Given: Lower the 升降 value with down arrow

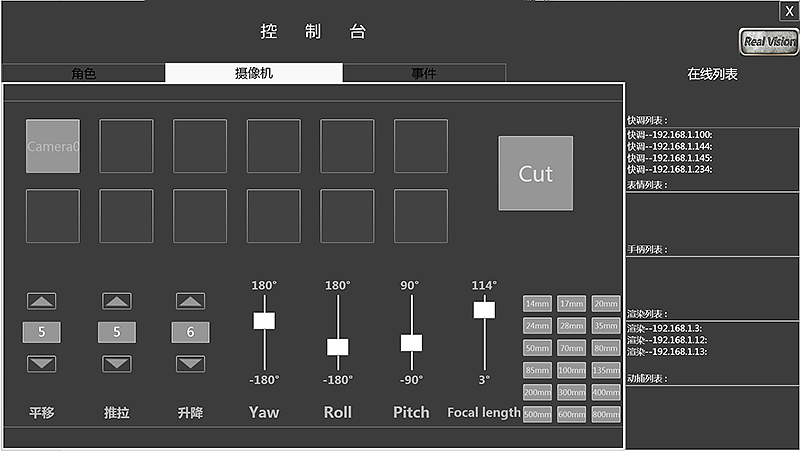Looking at the screenshot, I should pyautogui.click(x=191, y=363).
